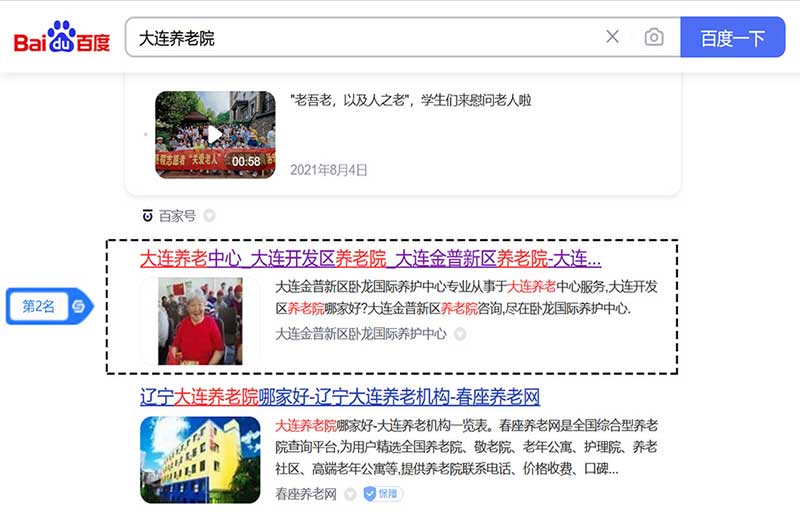Clear the search box with the X icon
This screenshot has width=800, height=522.
coord(613,37)
